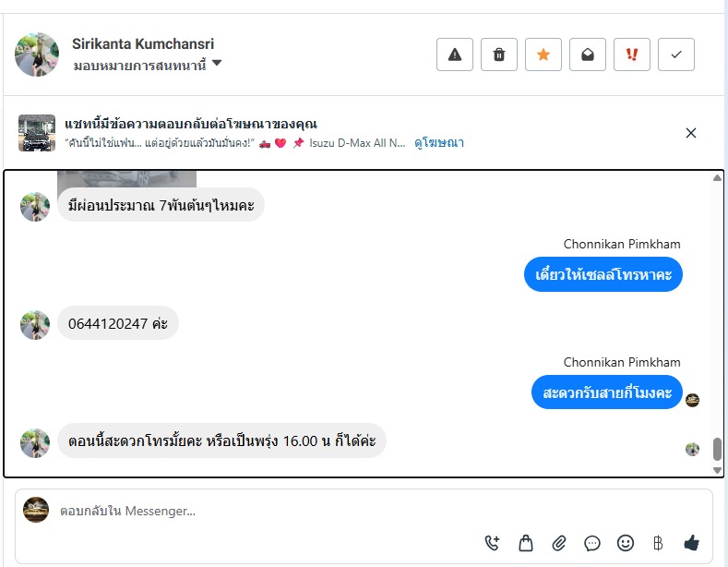The width and height of the screenshot is (728, 567).
Task: Click the spam warning triangle icon
Action: tap(454, 54)
